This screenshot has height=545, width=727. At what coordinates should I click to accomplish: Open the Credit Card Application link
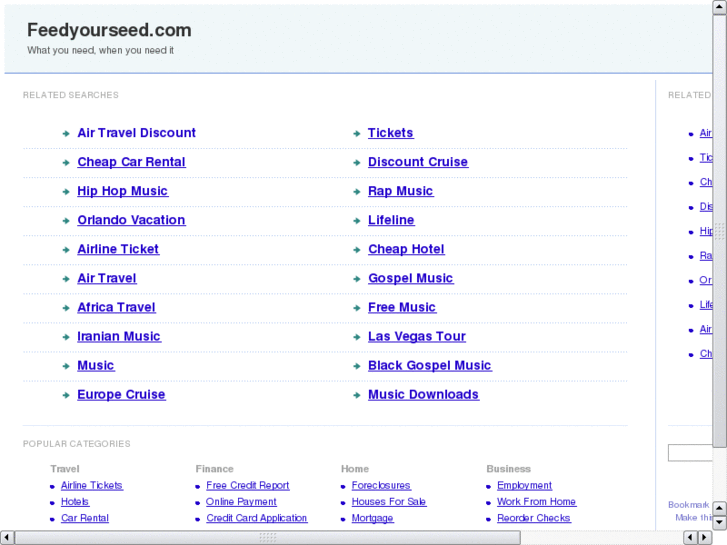click(x=256, y=518)
